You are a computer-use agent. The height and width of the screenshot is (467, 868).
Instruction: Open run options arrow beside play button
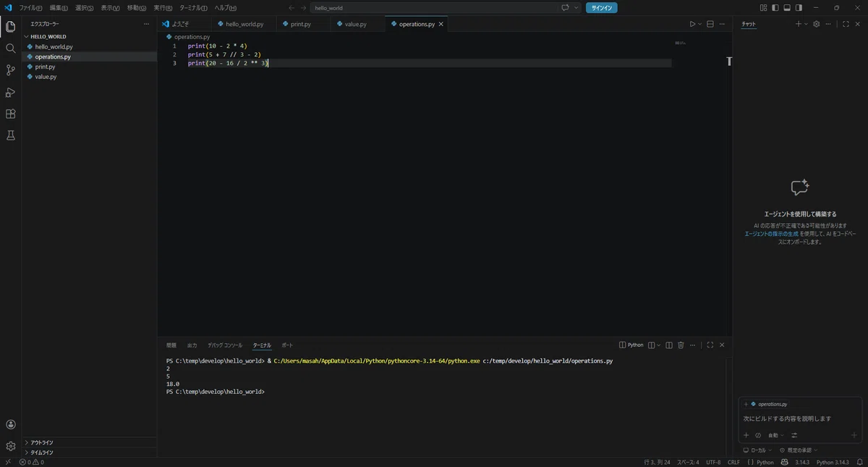coord(699,24)
